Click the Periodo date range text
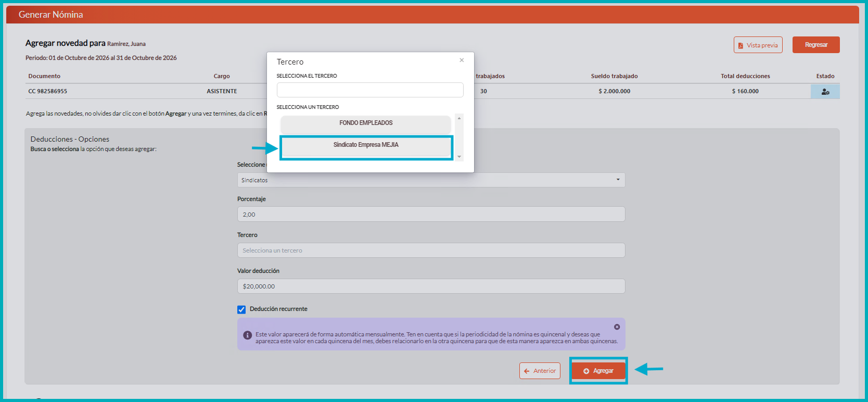Viewport: 868px width, 402px height. (x=101, y=58)
